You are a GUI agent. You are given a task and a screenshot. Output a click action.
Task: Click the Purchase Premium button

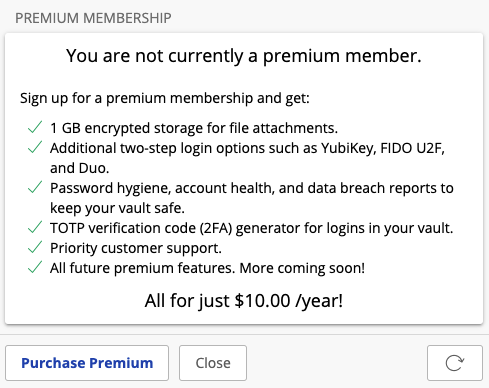(87, 363)
